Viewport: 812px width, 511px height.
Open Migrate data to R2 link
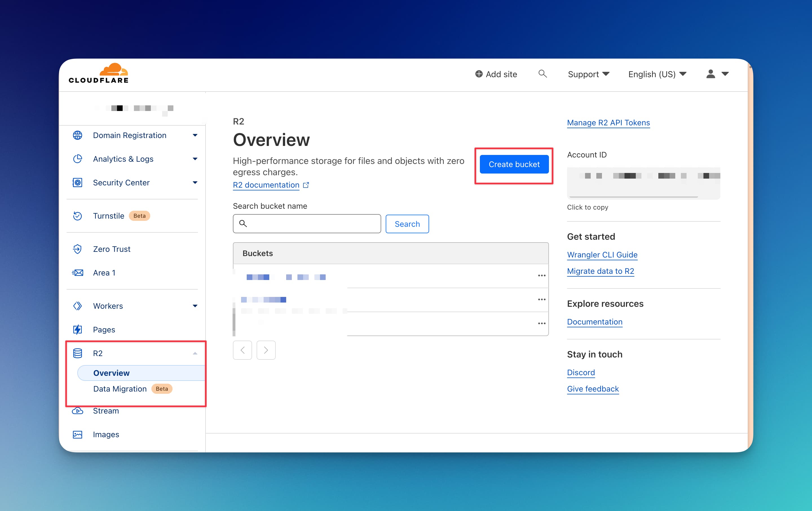pyautogui.click(x=600, y=271)
